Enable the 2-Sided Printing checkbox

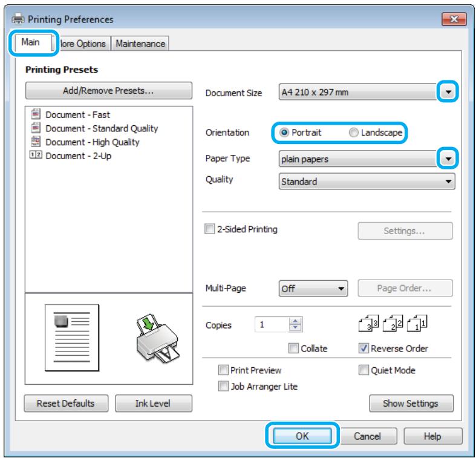(x=209, y=229)
